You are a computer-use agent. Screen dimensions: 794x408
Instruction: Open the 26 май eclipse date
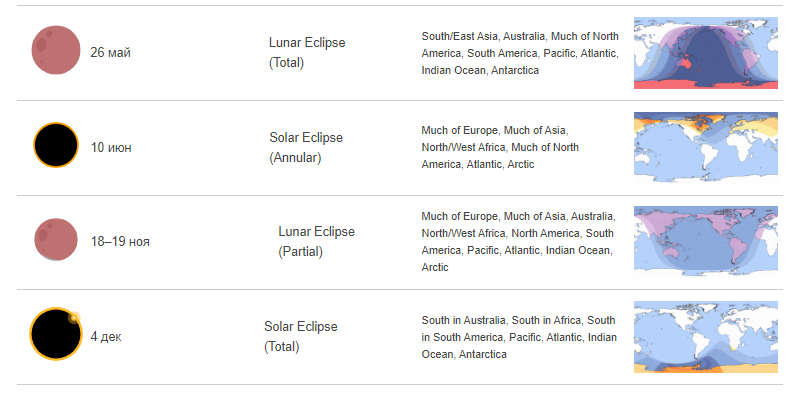(110, 52)
